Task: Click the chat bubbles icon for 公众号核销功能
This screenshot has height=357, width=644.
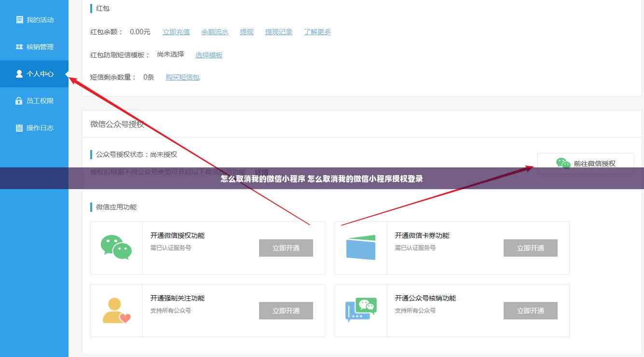Action: pyautogui.click(x=361, y=310)
